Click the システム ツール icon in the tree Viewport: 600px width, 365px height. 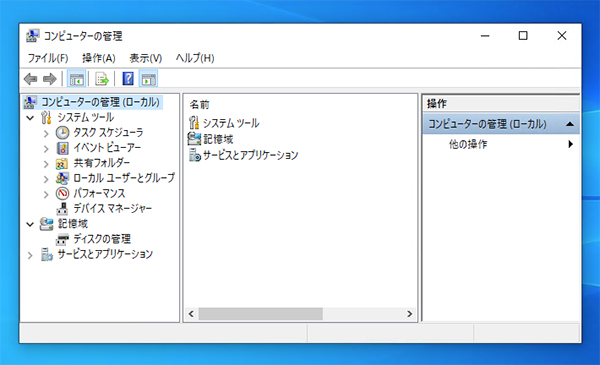pyautogui.click(x=46, y=117)
